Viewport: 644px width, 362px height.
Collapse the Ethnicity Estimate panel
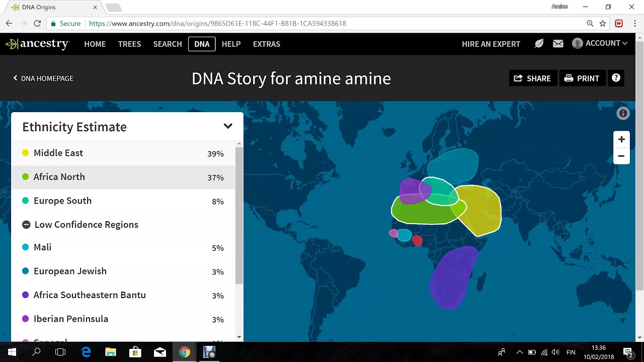[x=228, y=126]
